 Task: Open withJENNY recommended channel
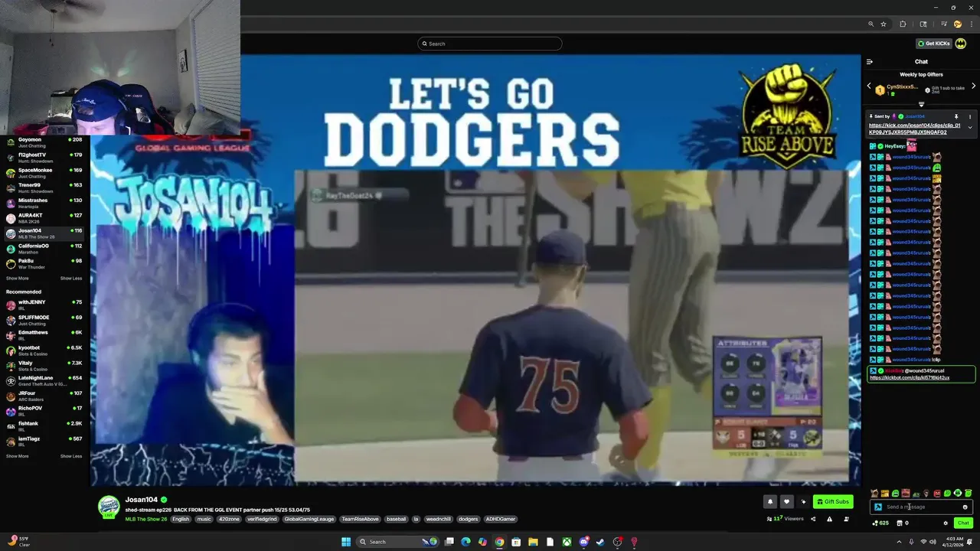44,305
